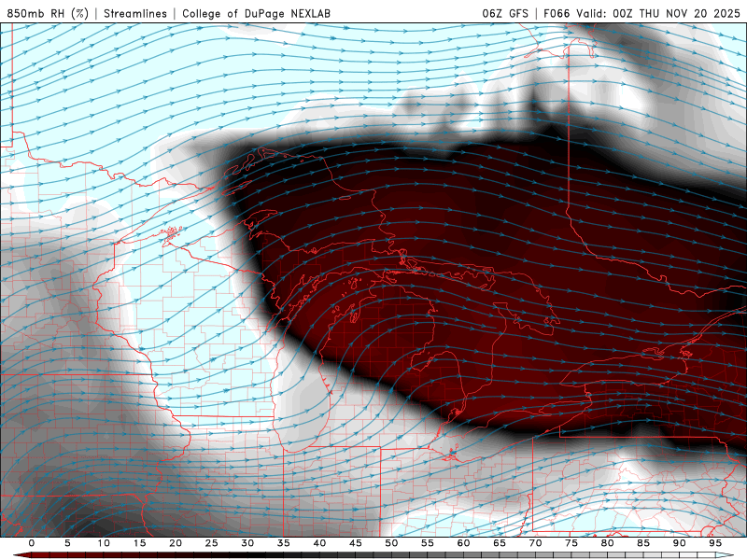Click the colorbar label '85'
Screen dimensions: 747x560
tap(643, 543)
